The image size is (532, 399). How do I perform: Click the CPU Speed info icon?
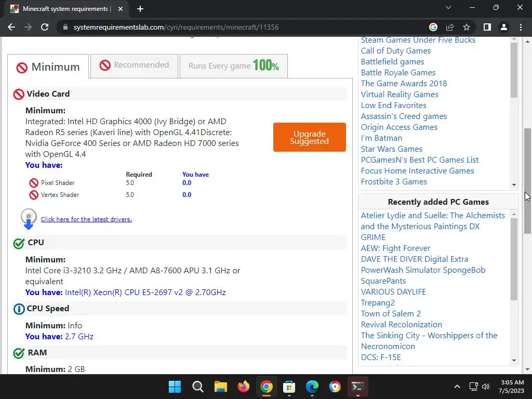pos(19,309)
